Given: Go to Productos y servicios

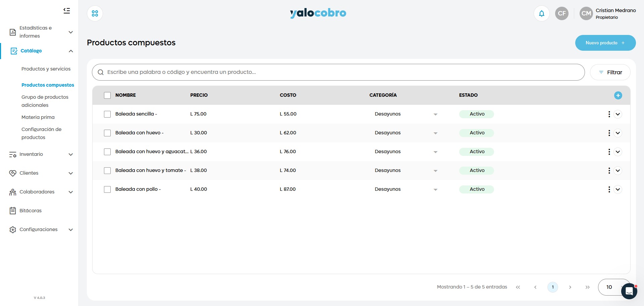Looking at the screenshot, I should click(46, 69).
